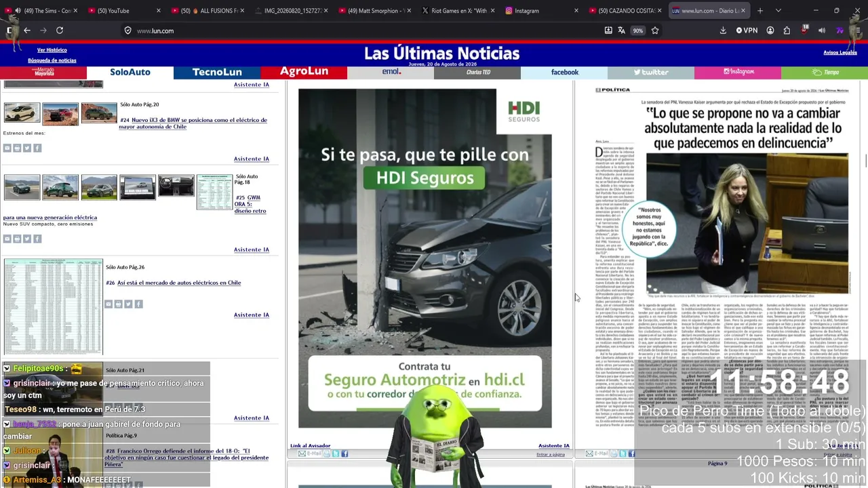
Task: Print the electric car market article
Action: 119,304
